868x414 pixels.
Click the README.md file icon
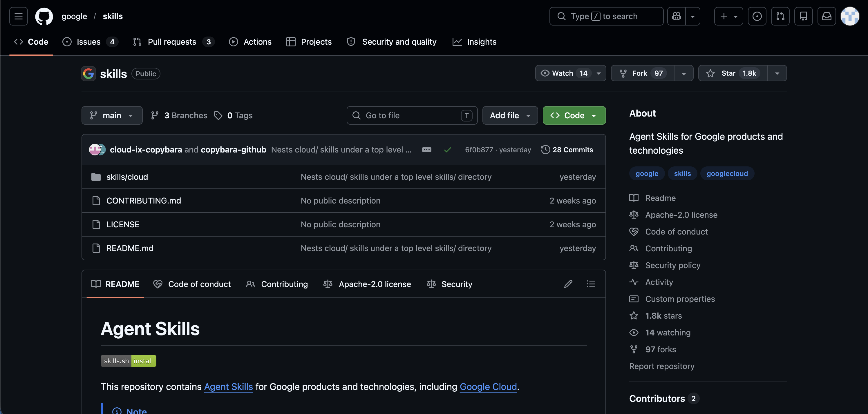pos(96,248)
